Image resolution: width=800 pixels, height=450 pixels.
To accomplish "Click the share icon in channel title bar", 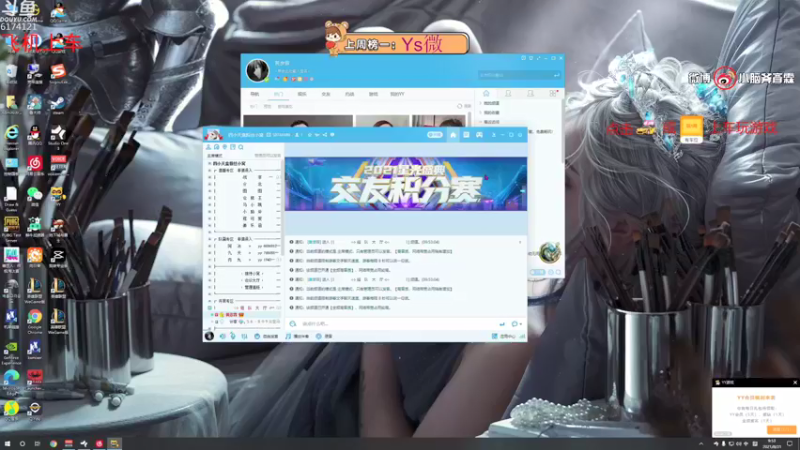I will pyautogui.click(x=324, y=135).
